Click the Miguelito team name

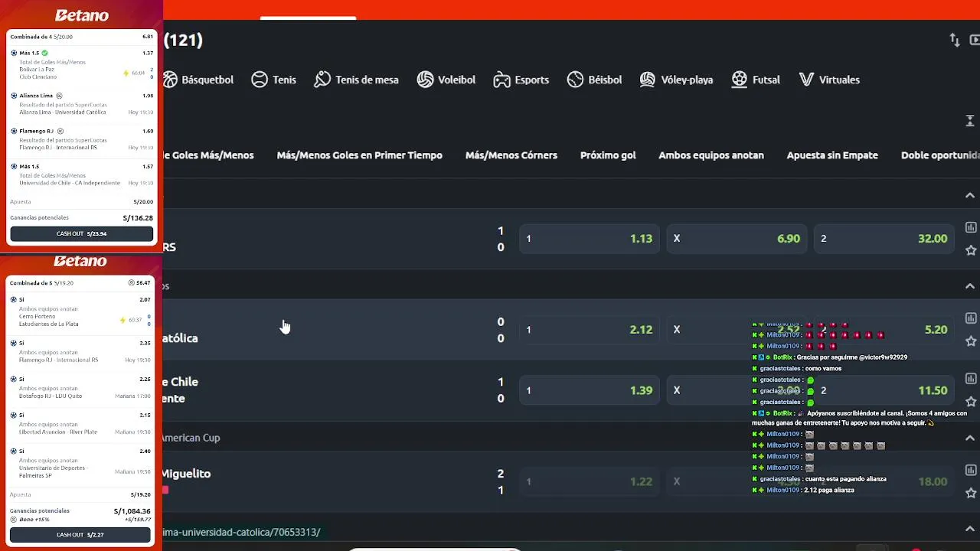[185, 474]
